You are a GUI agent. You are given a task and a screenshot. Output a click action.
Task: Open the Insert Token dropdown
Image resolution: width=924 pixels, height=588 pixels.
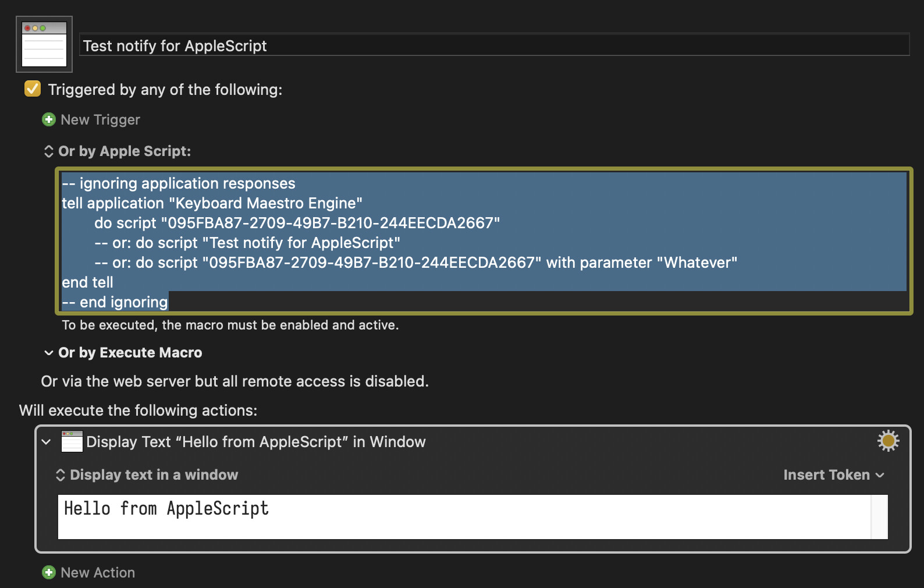tap(833, 475)
